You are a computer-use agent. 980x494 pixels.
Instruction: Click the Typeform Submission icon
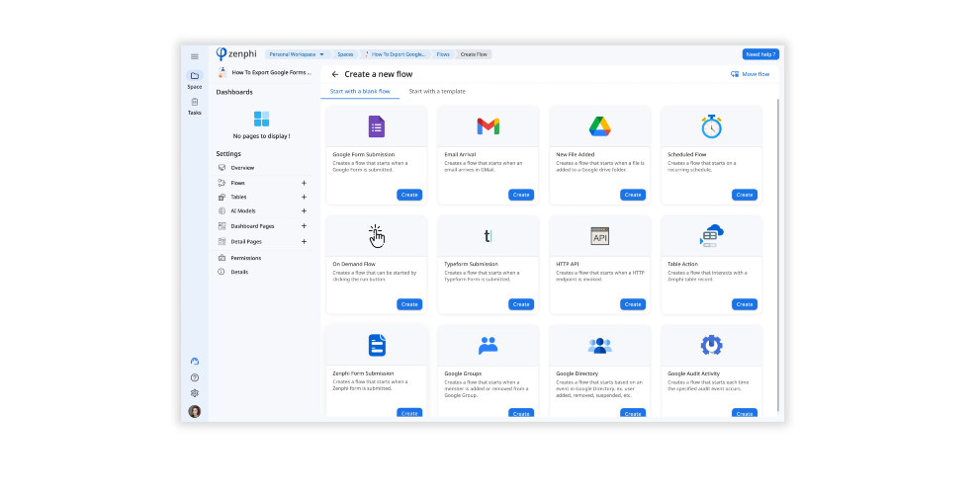(489, 236)
